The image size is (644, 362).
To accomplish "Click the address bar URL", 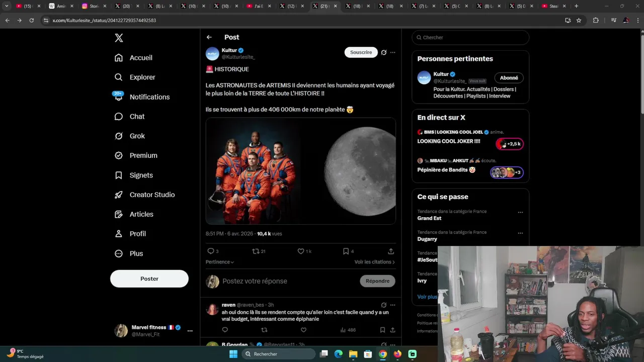I will tap(104, 21).
